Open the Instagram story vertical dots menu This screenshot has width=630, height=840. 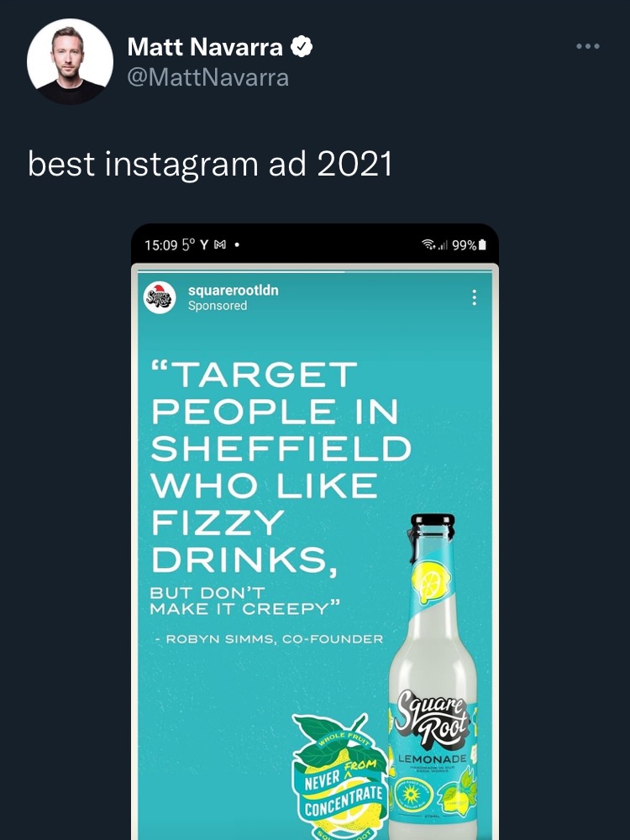coord(474,297)
